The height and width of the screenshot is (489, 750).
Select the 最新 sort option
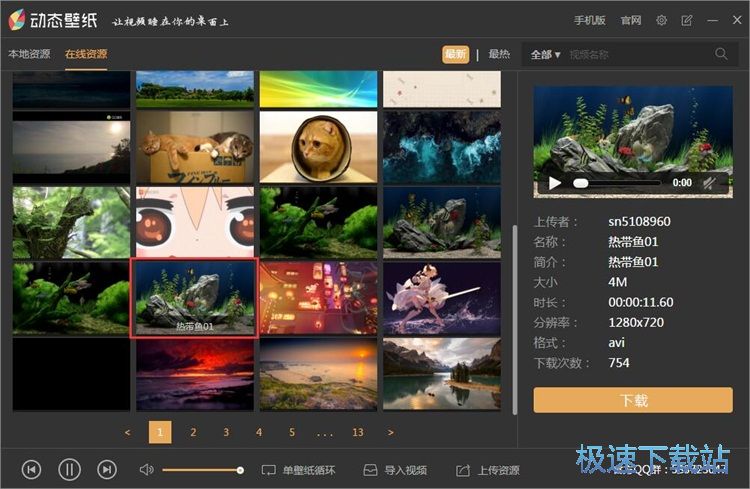(x=455, y=54)
